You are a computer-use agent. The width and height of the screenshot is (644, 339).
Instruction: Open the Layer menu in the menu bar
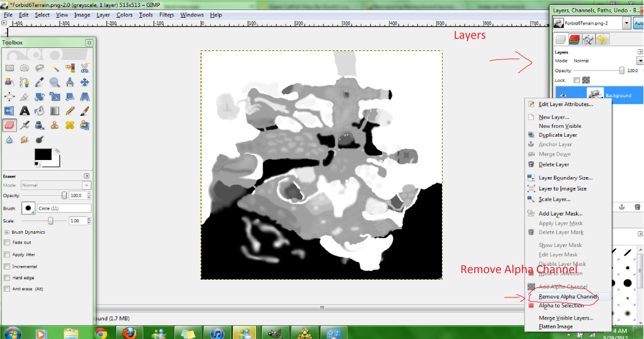[x=103, y=14]
